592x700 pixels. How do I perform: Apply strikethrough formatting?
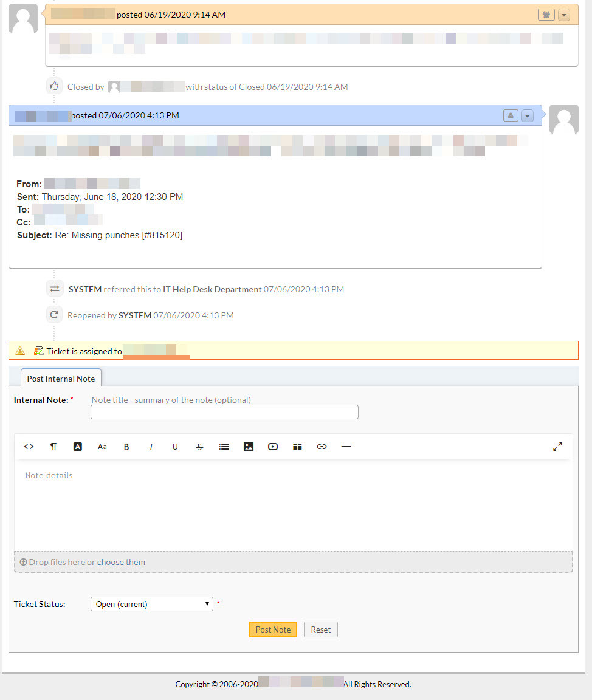[x=199, y=447]
